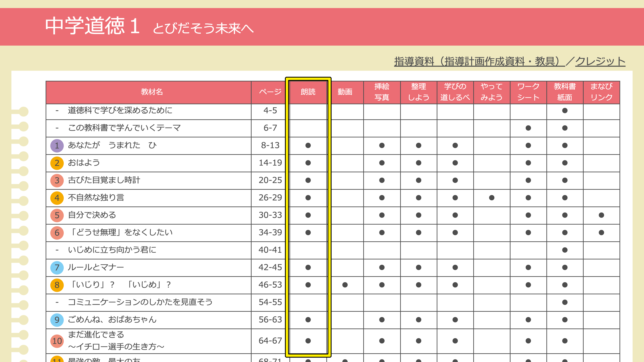Screen dimensions: 644x362
Task: Select the row title 古びた目覚まし時計
Action: coord(104,180)
